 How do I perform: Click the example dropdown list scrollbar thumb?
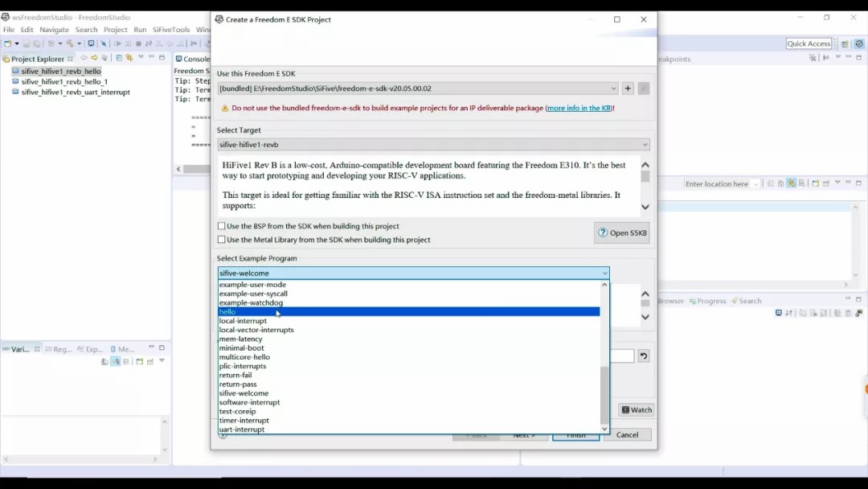click(x=604, y=394)
